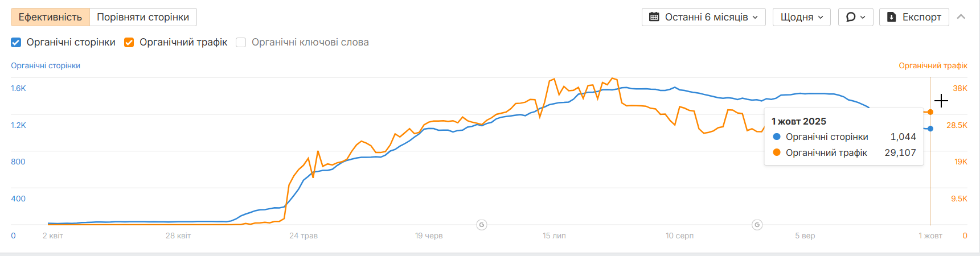The height and width of the screenshot is (256, 980).
Task: Click the Google update marker near 5 вер
Action: point(757,225)
